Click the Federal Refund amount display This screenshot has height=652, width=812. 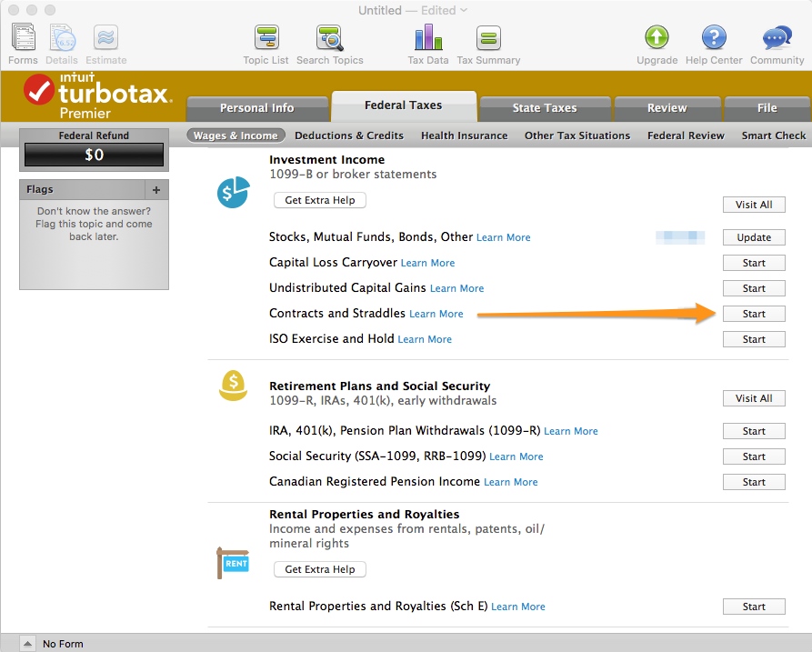94,155
